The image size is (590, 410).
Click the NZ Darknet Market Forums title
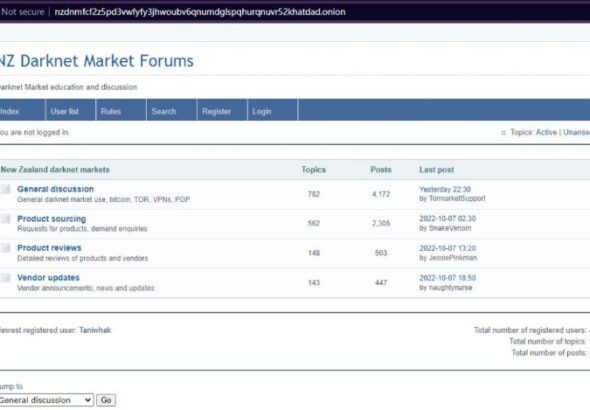point(96,61)
